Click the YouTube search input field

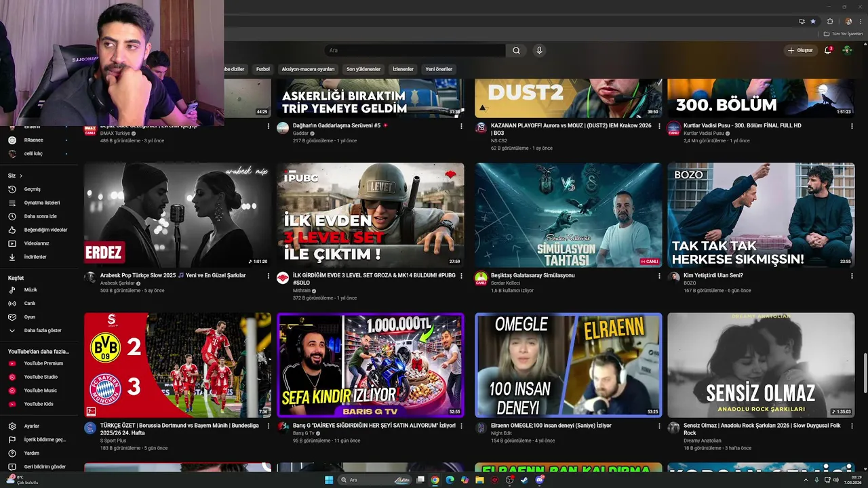[x=415, y=50]
